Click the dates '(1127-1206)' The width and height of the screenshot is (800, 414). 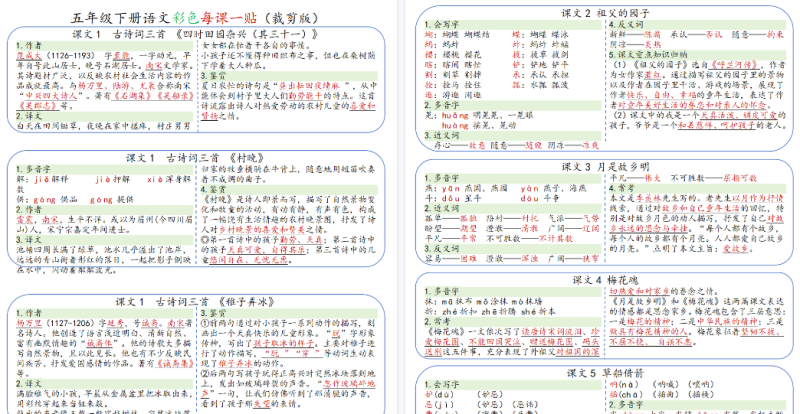(70, 323)
